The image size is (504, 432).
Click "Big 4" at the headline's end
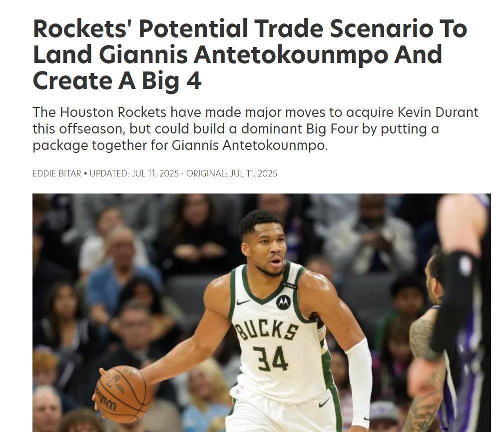[172, 80]
